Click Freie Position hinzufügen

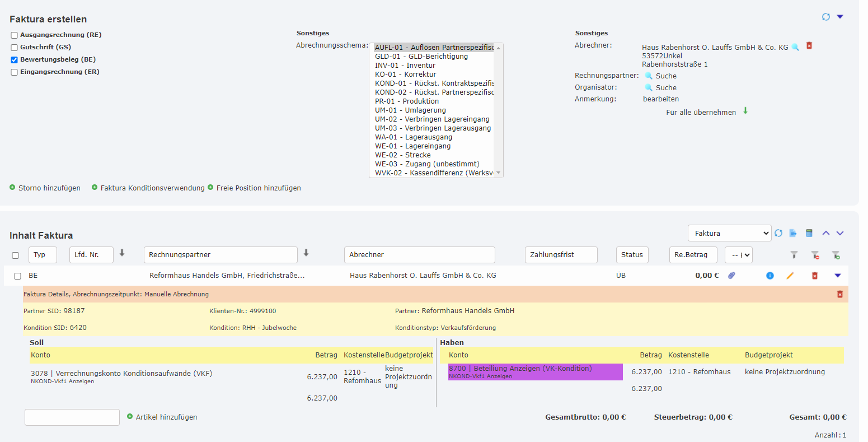tap(259, 188)
